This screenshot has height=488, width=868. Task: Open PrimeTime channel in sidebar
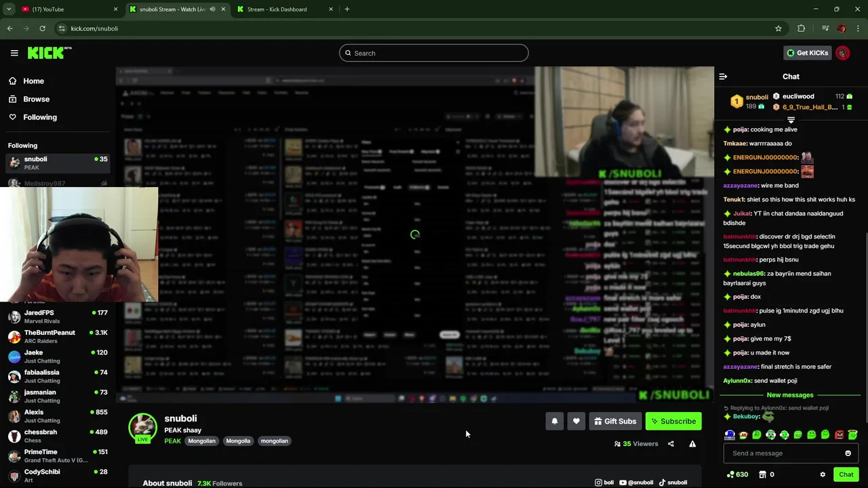58,455
